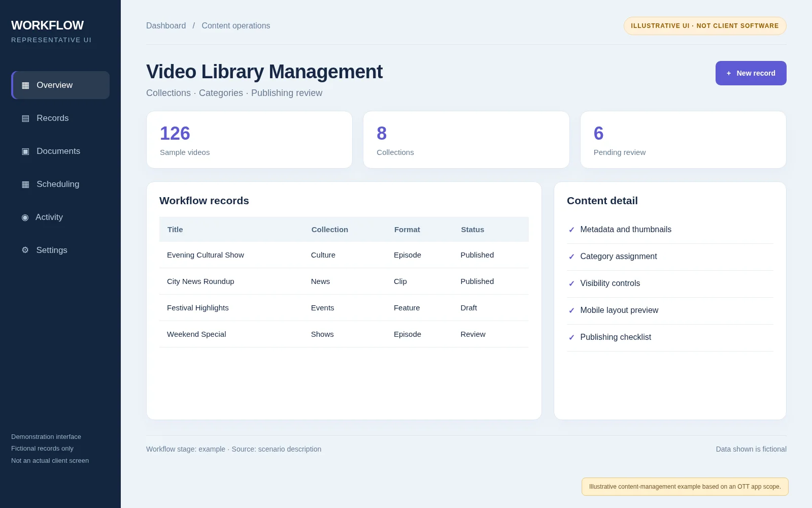Click Metadata and thumbnails item text
This screenshot has width=812, height=508.
(626, 230)
